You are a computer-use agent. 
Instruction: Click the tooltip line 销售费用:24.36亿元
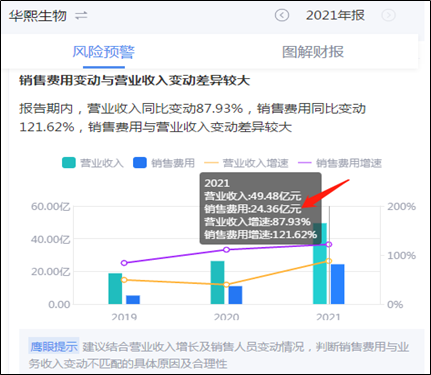253,209
